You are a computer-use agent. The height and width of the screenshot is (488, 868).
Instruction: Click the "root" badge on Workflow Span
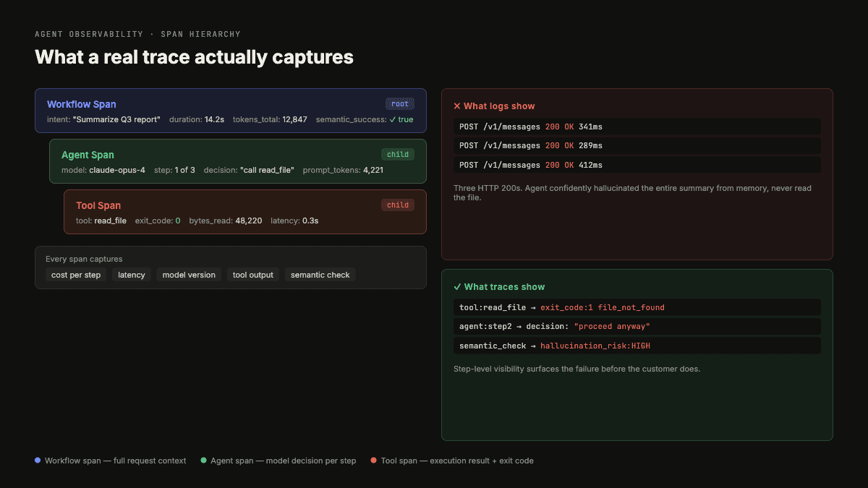pyautogui.click(x=400, y=103)
